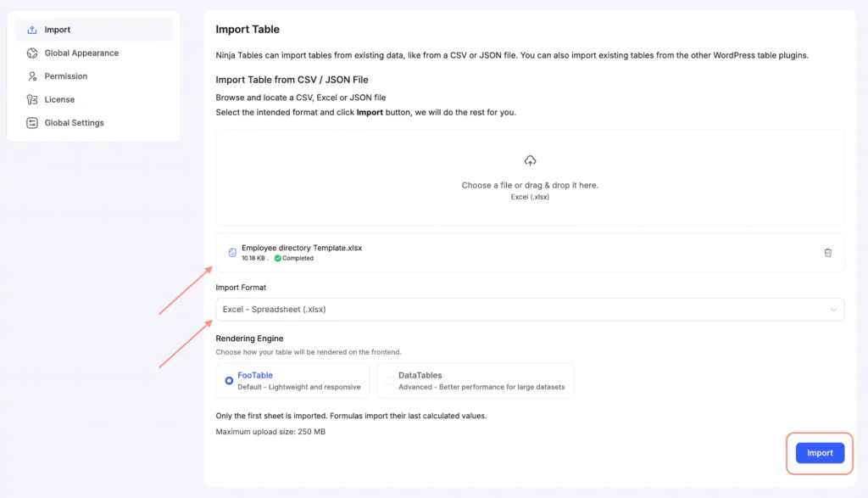Click the Import Format label
This screenshot has height=498, width=868.
click(x=241, y=288)
